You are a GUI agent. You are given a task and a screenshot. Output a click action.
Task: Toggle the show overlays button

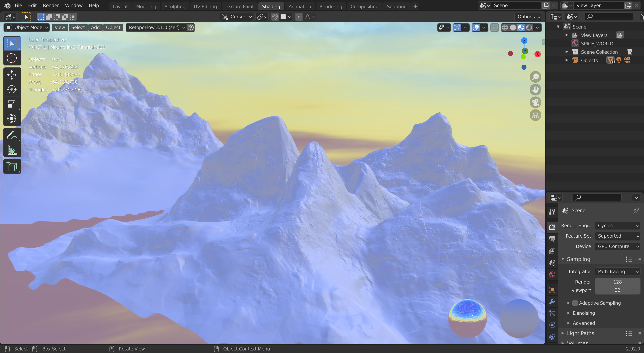(475, 28)
